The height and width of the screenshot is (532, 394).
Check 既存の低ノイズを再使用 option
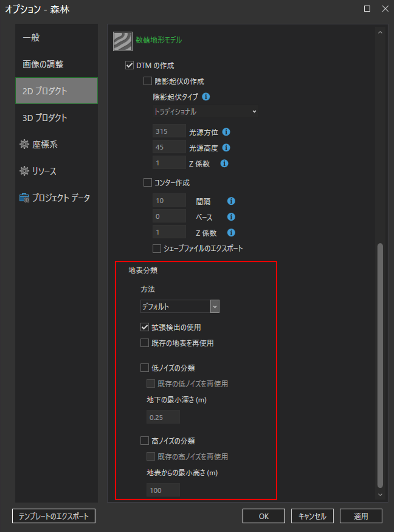151,384
